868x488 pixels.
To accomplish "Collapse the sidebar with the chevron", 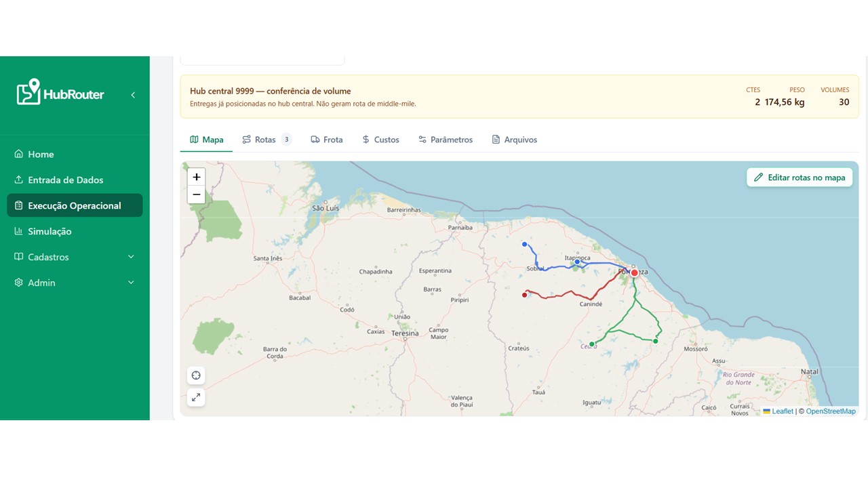I will point(133,95).
